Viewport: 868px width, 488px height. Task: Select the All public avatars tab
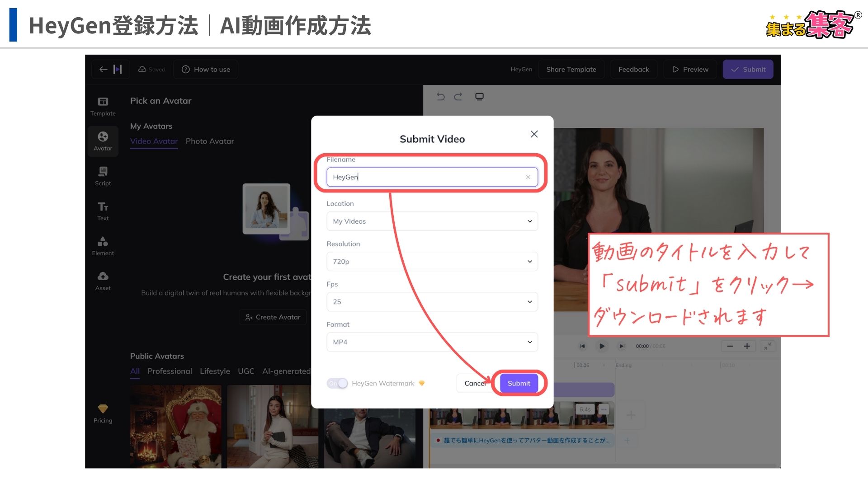coord(135,371)
